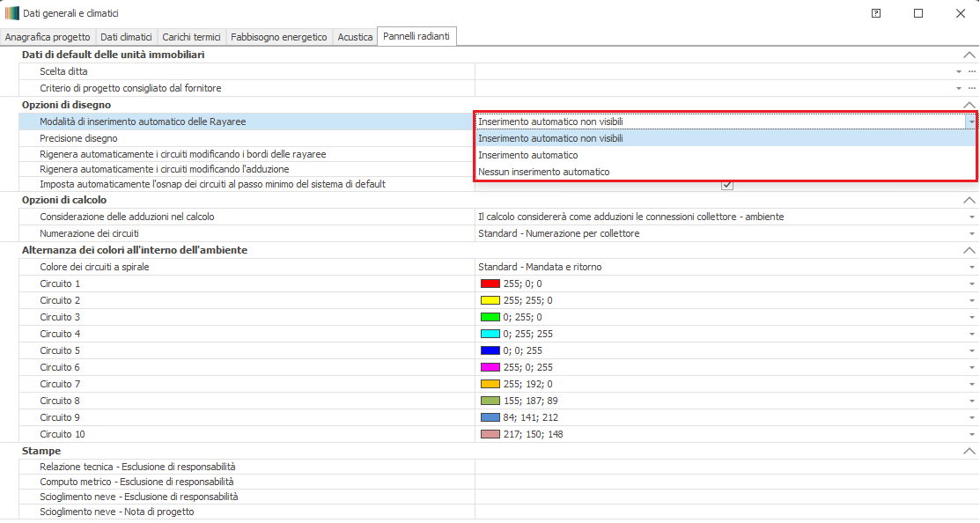Click the cyan Circuito 4 color swatch
Image resolution: width=980 pixels, height=523 pixels.
490,334
